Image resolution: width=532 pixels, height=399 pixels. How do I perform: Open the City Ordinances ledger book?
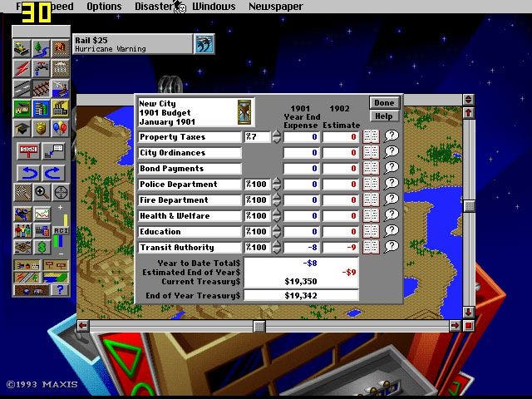pyautogui.click(x=371, y=153)
